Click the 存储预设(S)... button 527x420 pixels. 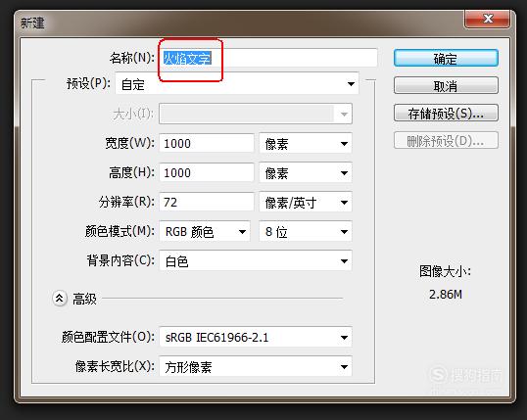(446, 113)
